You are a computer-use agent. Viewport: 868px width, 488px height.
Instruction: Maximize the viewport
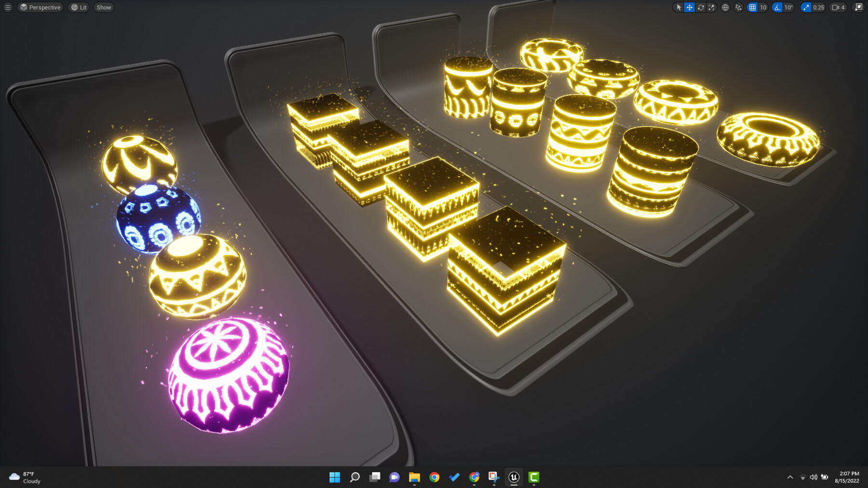tap(858, 7)
